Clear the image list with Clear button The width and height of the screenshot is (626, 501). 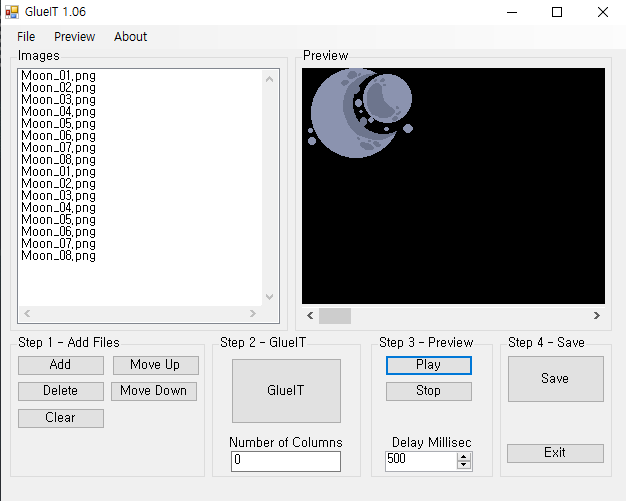click(x=61, y=418)
